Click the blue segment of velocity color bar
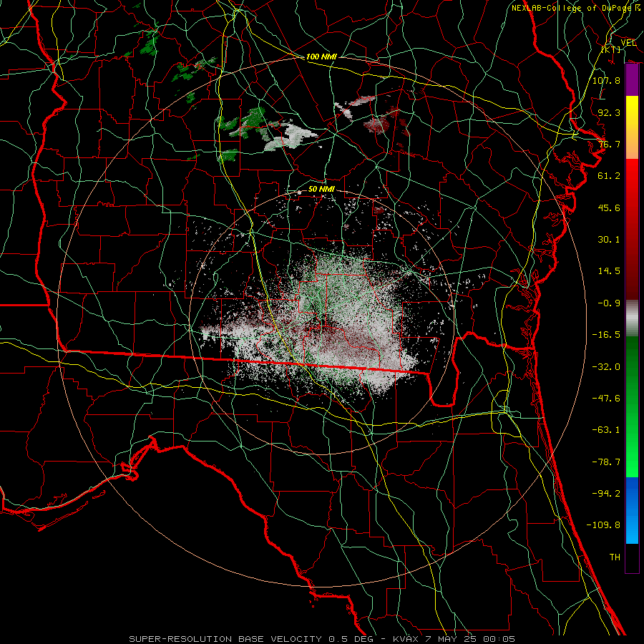The image size is (644, 644). pos(632,510)
